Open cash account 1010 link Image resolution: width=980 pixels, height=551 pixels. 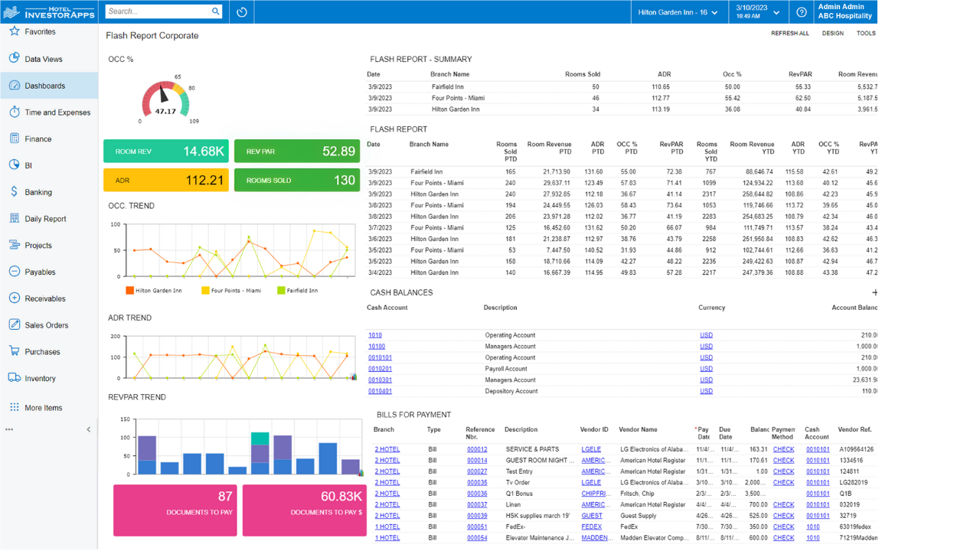375,335
